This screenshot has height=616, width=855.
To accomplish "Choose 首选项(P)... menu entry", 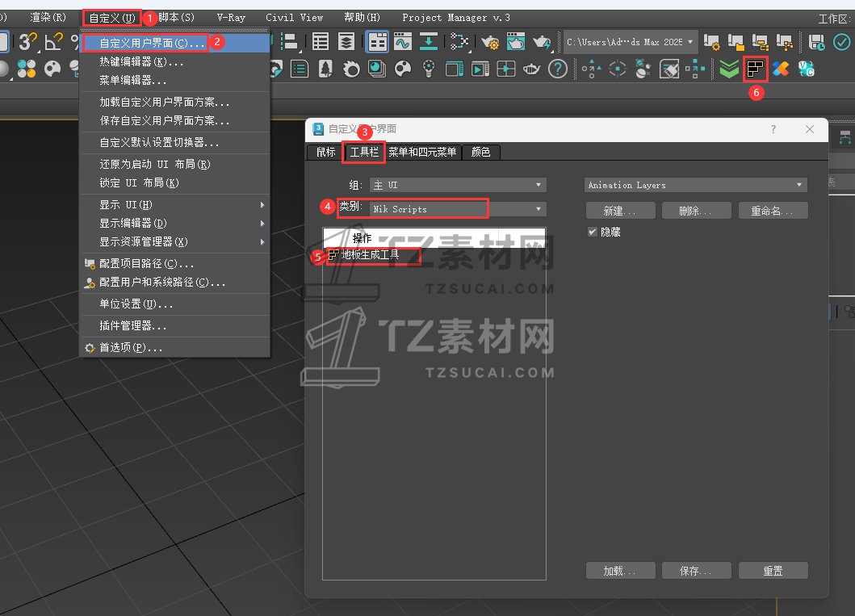I will (174, 348).
